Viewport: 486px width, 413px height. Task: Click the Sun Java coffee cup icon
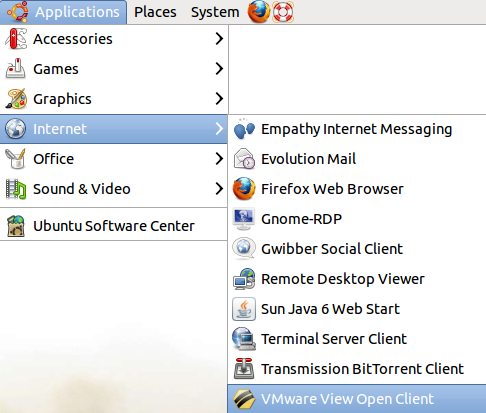[x=244, y=309]
